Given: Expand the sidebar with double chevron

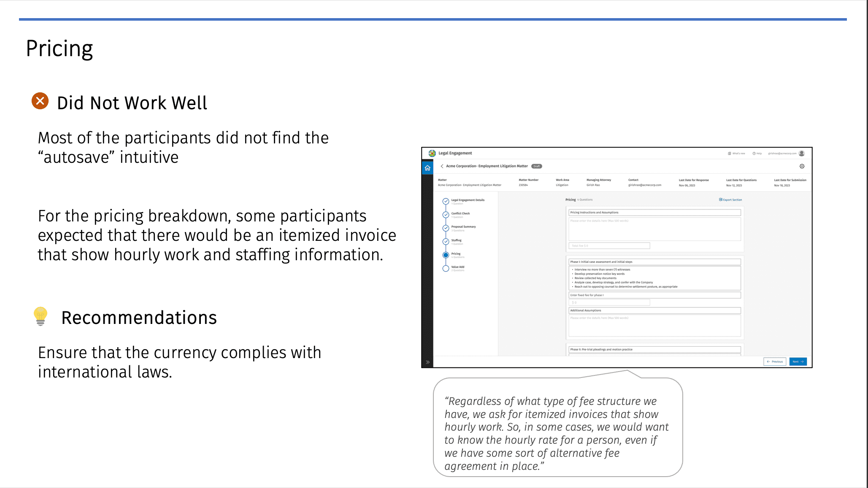Looking at the screenshot, I should [427, 362].
